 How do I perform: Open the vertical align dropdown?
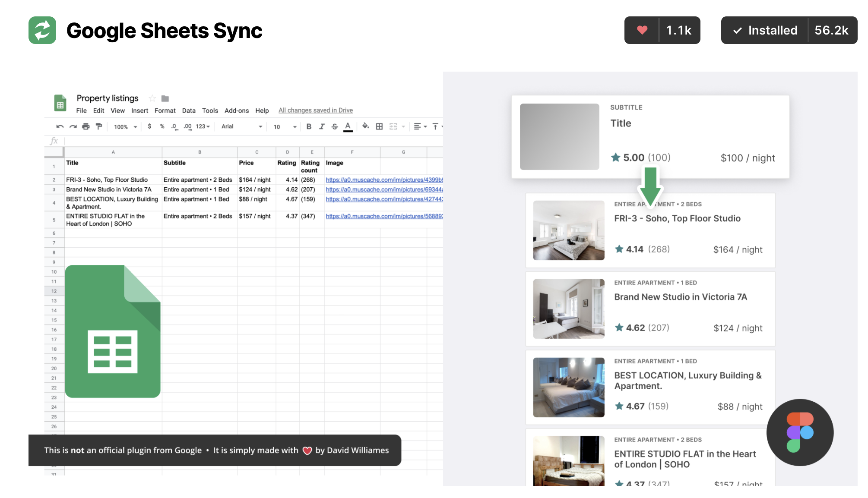coord(437,126)
